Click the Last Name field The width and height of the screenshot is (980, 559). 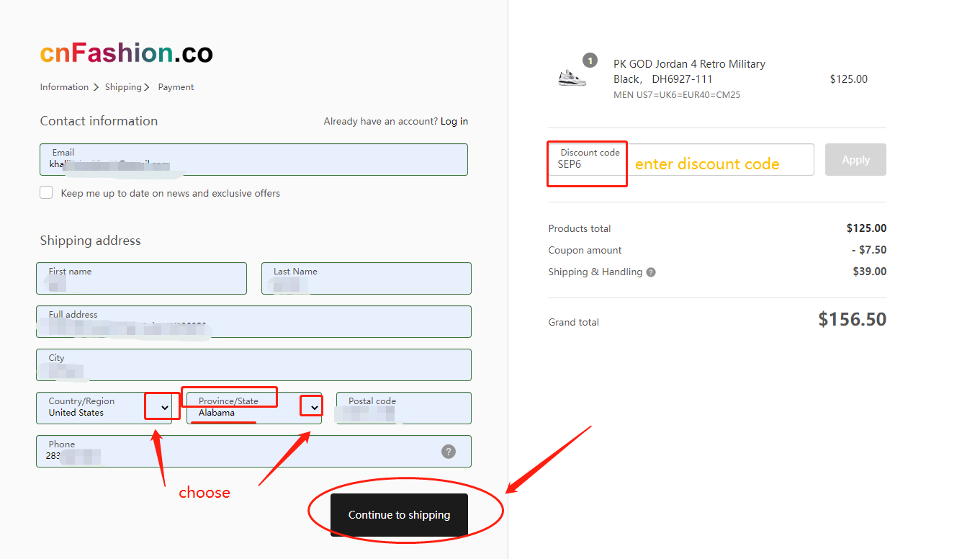click(366, 278)
